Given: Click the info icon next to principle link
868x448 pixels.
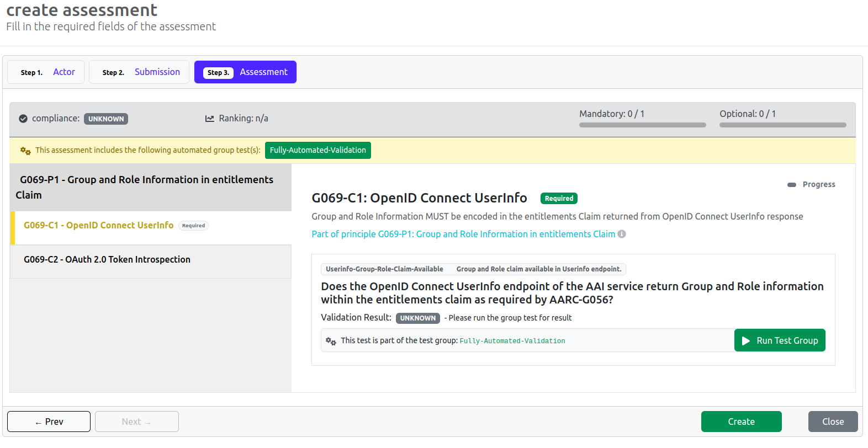Looking at the screenshot, I should coord(622,234).
